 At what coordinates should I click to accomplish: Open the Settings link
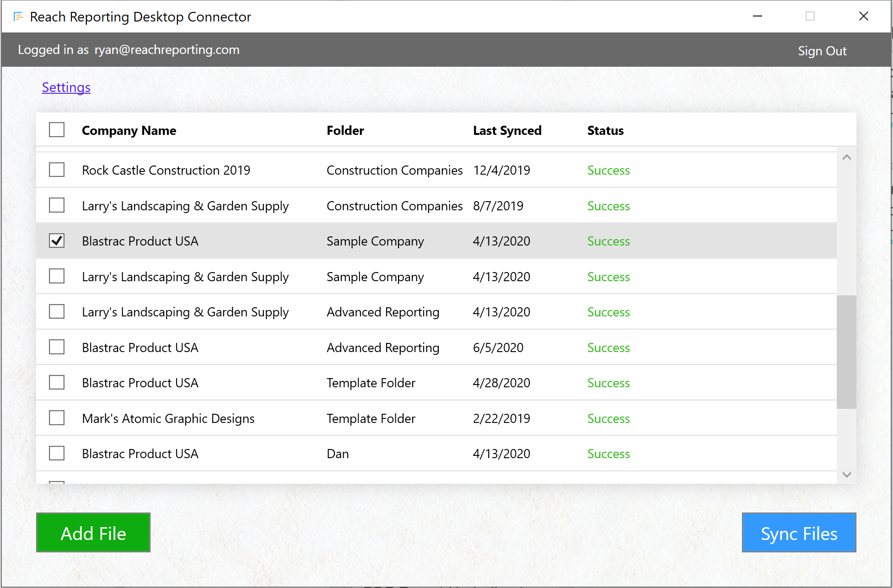point(66,87)
